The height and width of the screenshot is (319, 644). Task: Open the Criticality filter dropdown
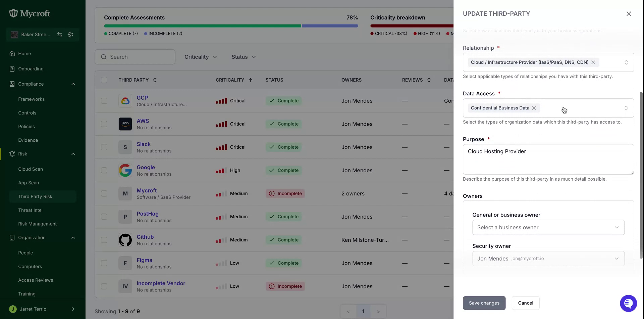pyautogui.click(x=201, y=57)
